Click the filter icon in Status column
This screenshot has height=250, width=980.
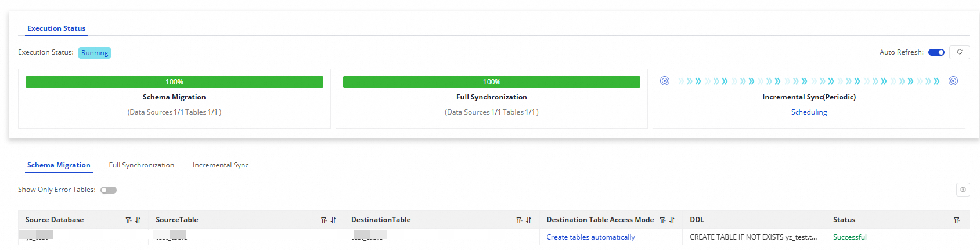click(x=957, y=220)
